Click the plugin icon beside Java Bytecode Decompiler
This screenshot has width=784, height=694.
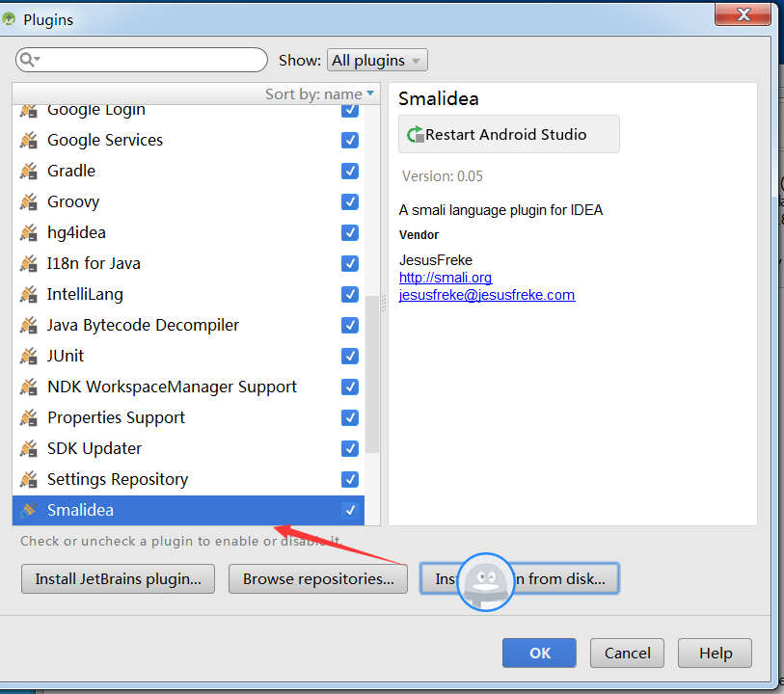[29, 326]
